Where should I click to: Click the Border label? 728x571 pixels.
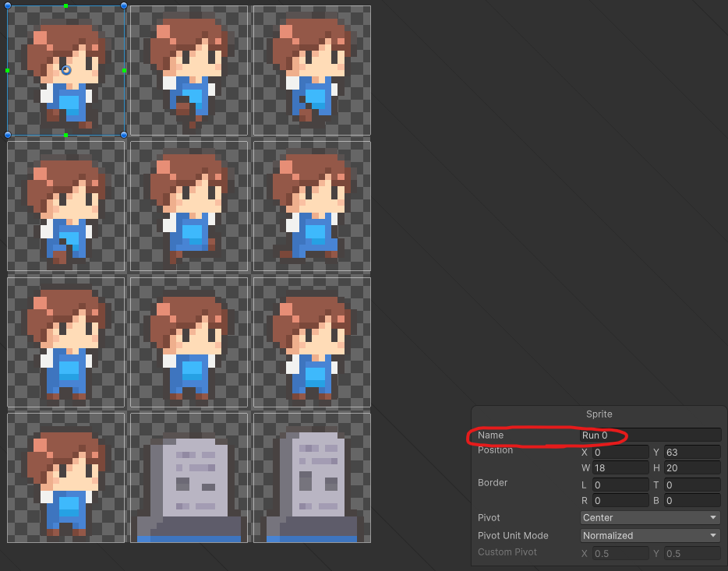click(x=493, y=483)
